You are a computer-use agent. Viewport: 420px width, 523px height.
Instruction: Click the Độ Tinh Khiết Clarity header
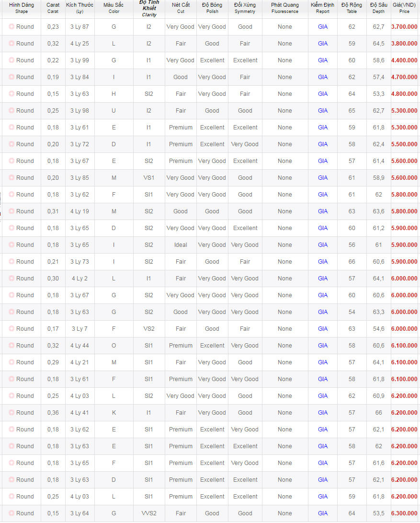pyautogui.click(x=149, y=8)
